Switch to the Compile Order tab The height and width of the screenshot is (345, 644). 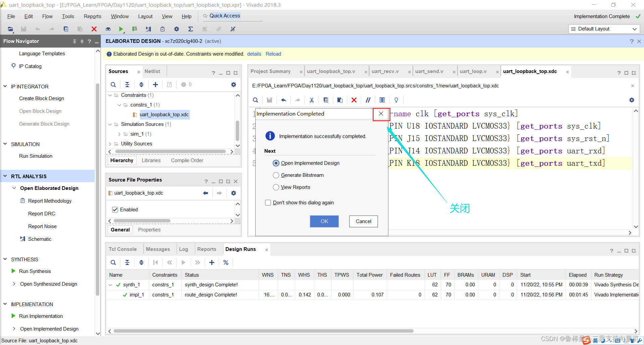pos(187,160)
